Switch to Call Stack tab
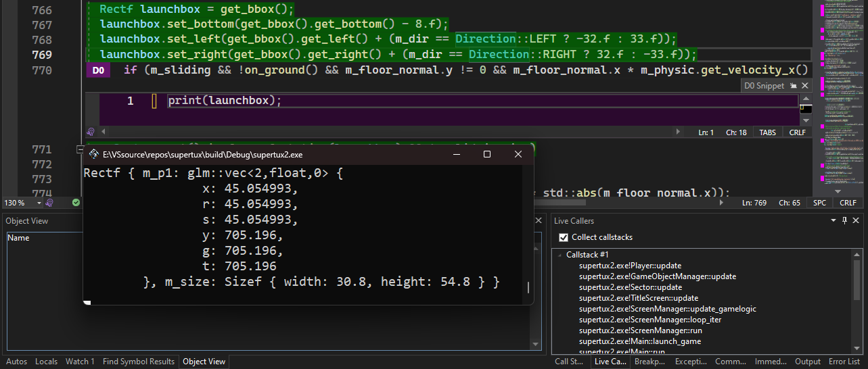Viewport: 868px width, 369px height. (569, 362)
